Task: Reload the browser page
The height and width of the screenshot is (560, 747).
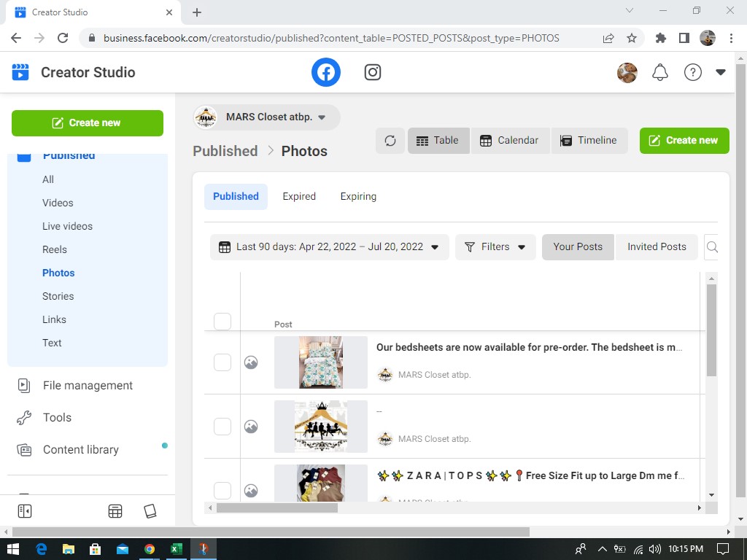Action: pos(63,38)
